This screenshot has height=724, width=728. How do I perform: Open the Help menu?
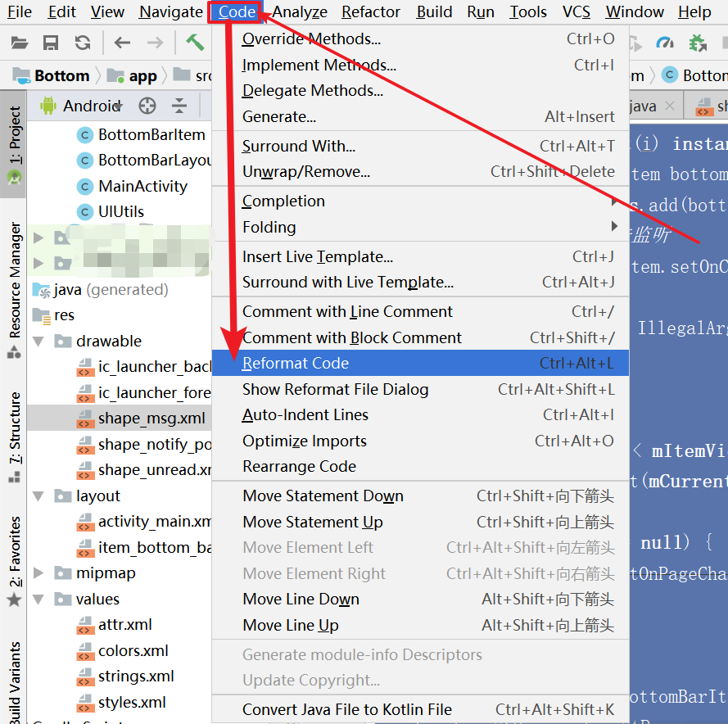[694, 12]
